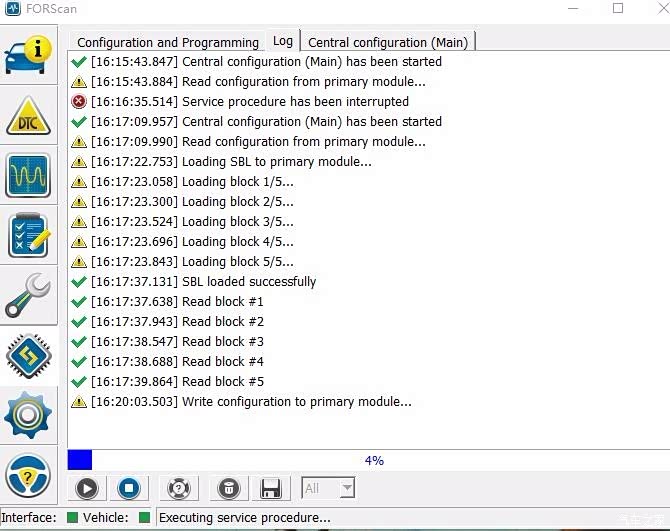Image resolution: width=670 pixels, height=531 pixels.
Task: Click the FORScan title bar app icon
Action: pos(12,9)
